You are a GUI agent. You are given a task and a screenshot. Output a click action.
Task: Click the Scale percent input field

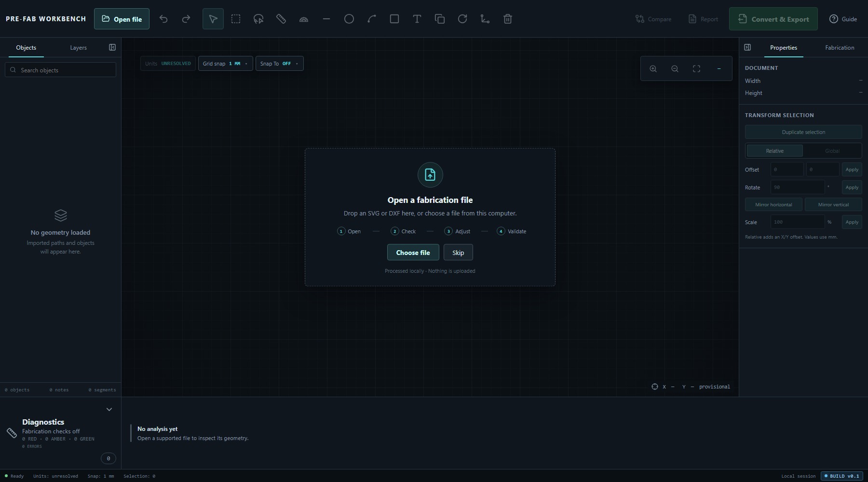tap(797, 222)
